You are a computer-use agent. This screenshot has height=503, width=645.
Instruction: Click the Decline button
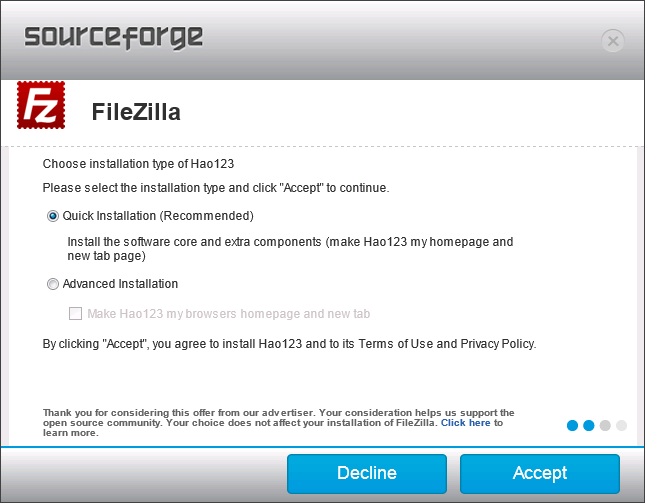click(367, 473)
